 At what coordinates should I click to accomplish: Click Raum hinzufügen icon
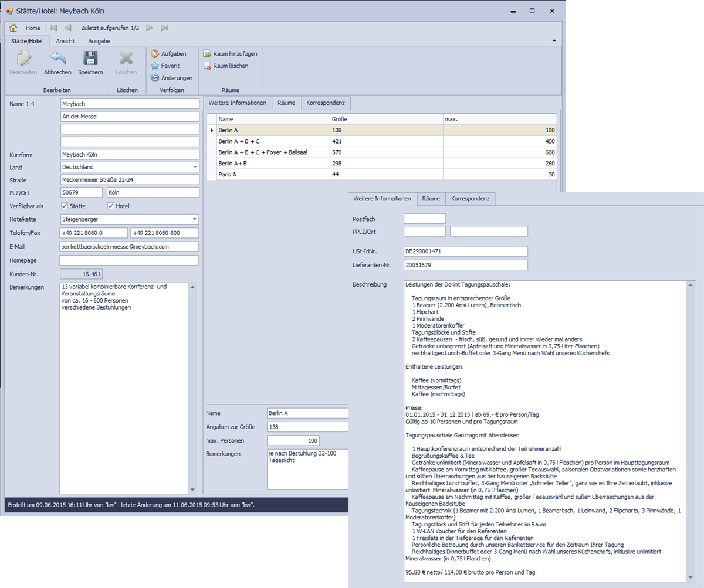point(231,54)
